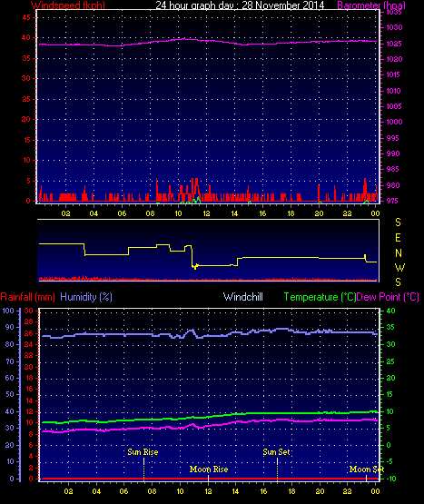Click the 30 rainfall scale value
The image size is (424, 504).
[29, 311]
